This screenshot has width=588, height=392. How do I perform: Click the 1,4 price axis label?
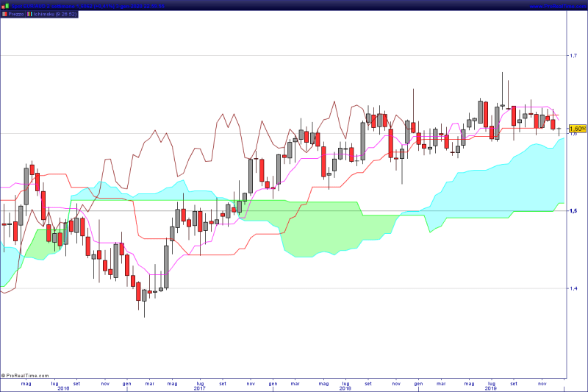[x=574, y=288]
